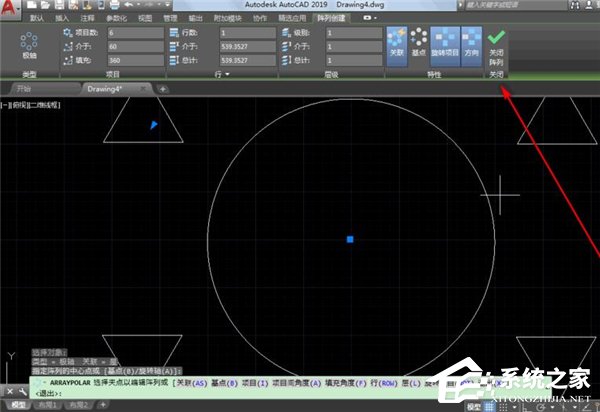Viewport: 600px width, 412px height.
Task: Select the Base Point (基点) icon
Action: point(420,42)
